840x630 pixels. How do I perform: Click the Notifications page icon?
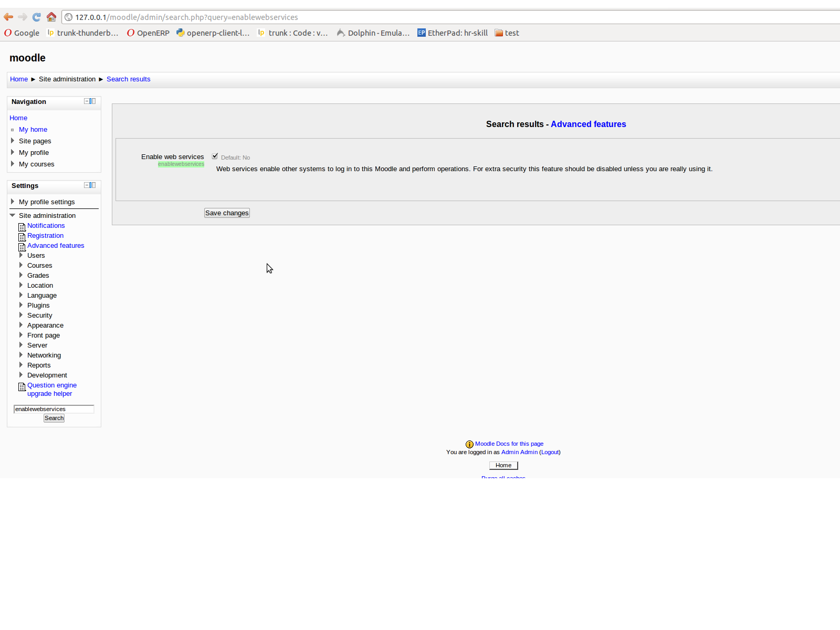coord(22,227)
